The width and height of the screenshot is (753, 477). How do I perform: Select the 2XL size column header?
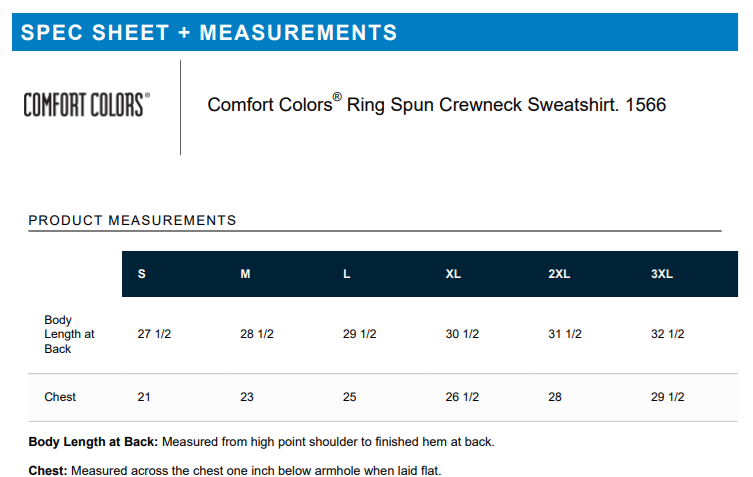coord(559,275)
